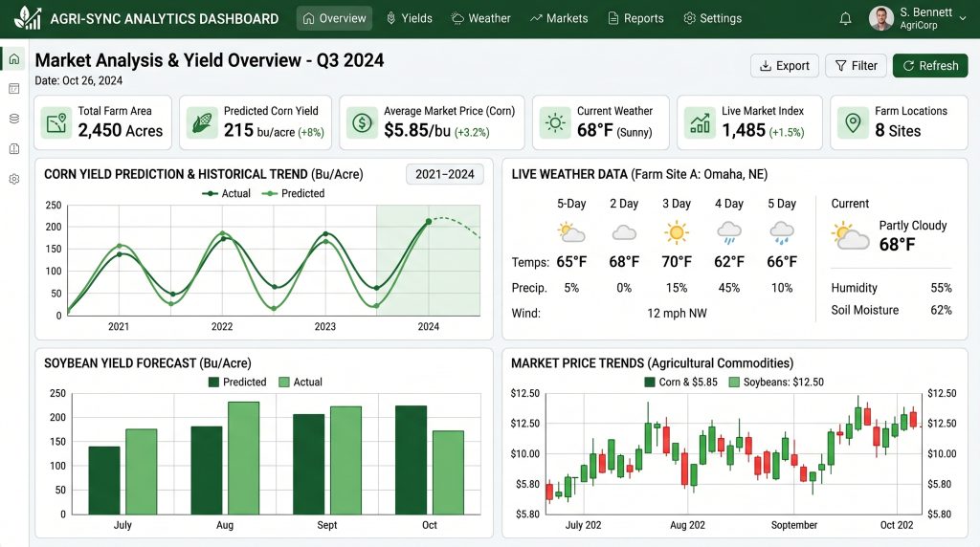This screenshot has height=547, width=980.
Task: Open the Filter button
Action: 856,66
